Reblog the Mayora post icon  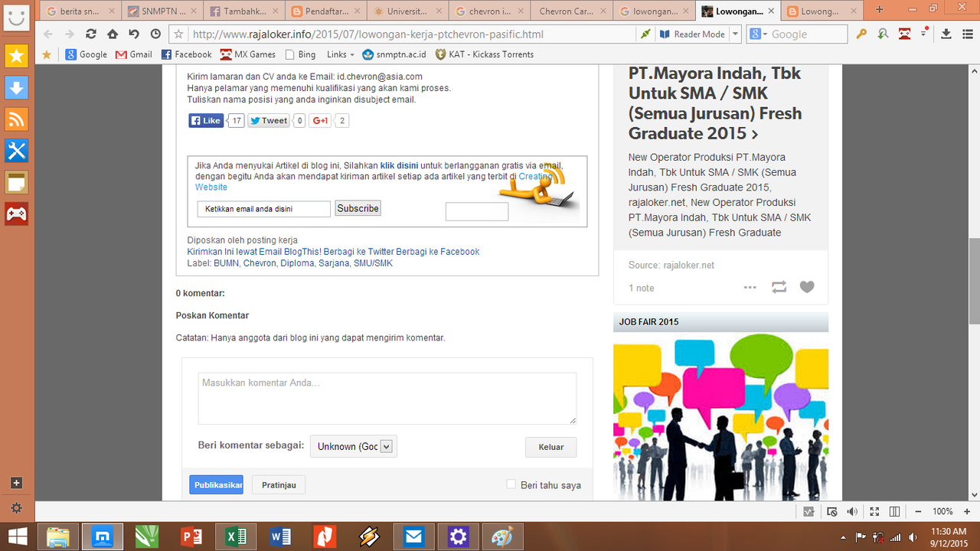tap(779, 287)
